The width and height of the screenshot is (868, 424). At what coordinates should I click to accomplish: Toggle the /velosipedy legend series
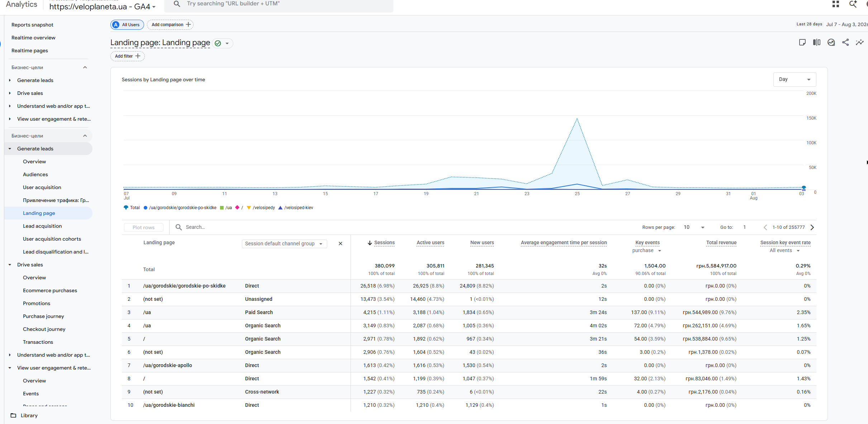(x=261, y=208)
